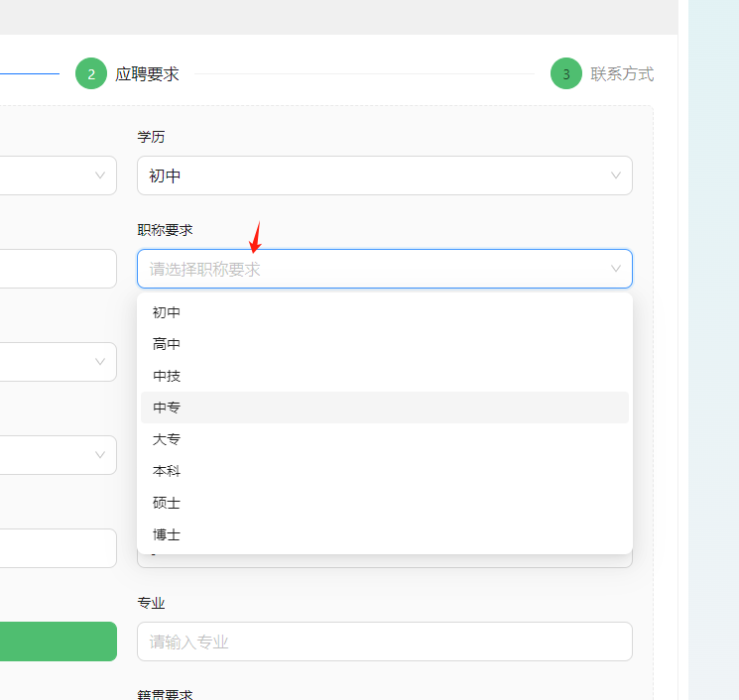Select the highlighted 中专 option
This screenshot has width=739, height=700.
coord(167,408)
